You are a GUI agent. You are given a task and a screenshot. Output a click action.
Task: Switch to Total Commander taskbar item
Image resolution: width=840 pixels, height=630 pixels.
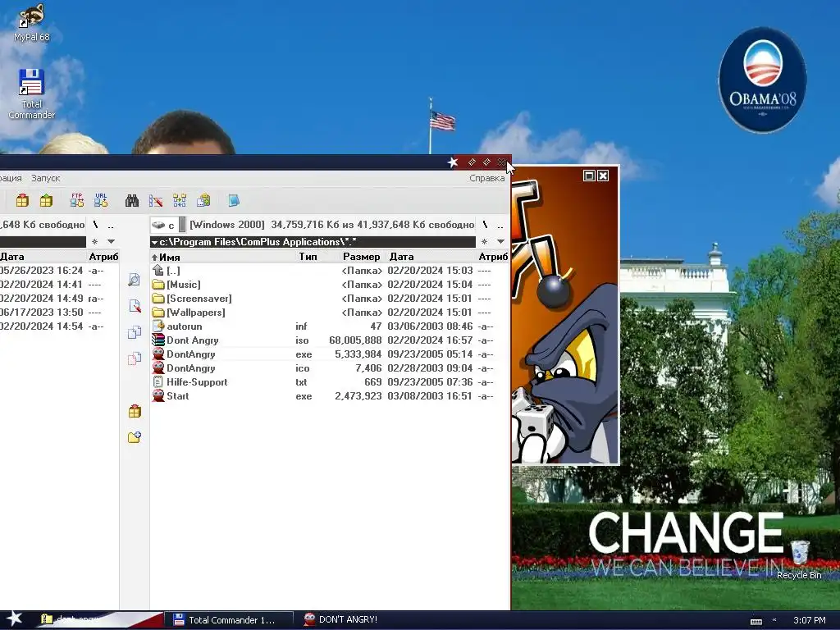coord(228,620)
